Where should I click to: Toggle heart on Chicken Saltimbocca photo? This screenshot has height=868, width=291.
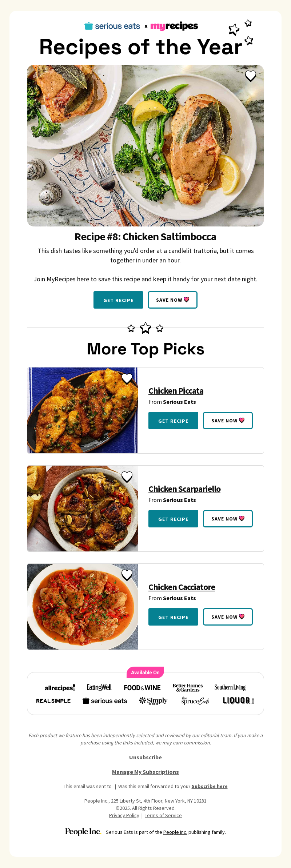click(251, 76)
